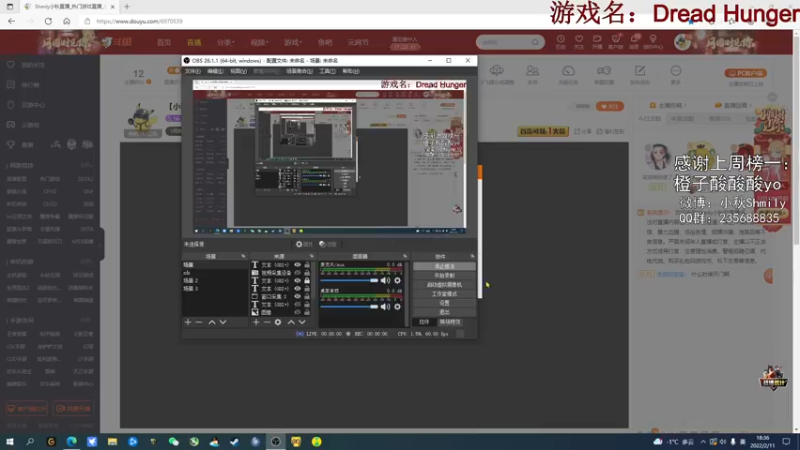Open Douyu 消息 messages icon in header
Screen dimensions: 800x450
tap(634, 42)
